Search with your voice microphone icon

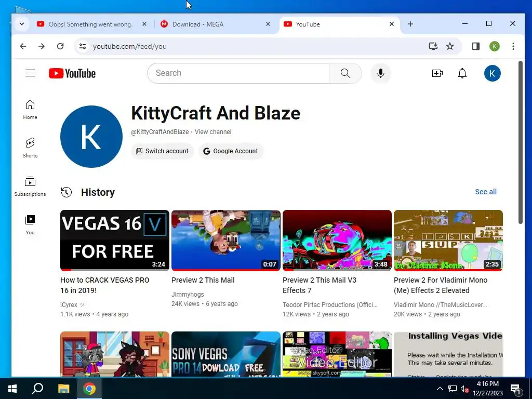(381, 73)
